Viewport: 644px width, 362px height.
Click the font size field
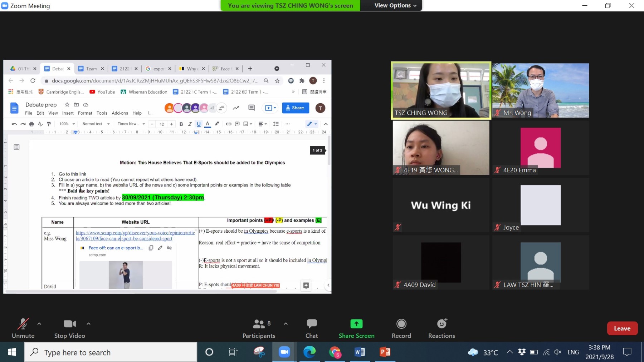click(162, 124)
